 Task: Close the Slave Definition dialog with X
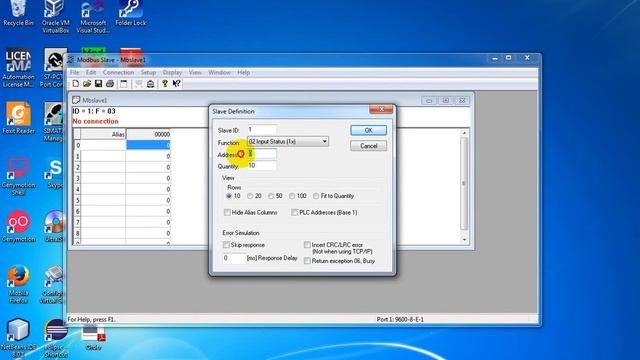pos(381,109)
